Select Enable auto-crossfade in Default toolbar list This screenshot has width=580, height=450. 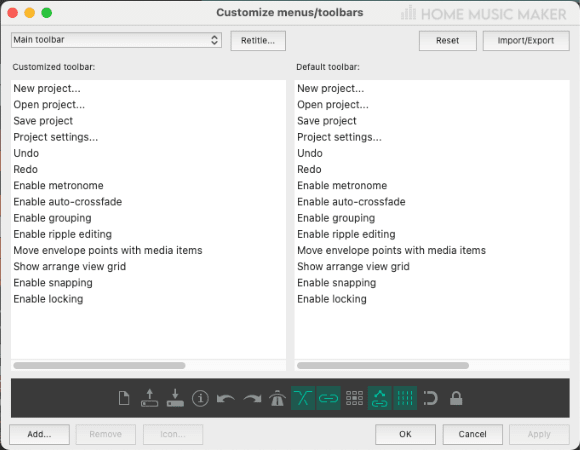pyautogui.click(x=432, y=202)
